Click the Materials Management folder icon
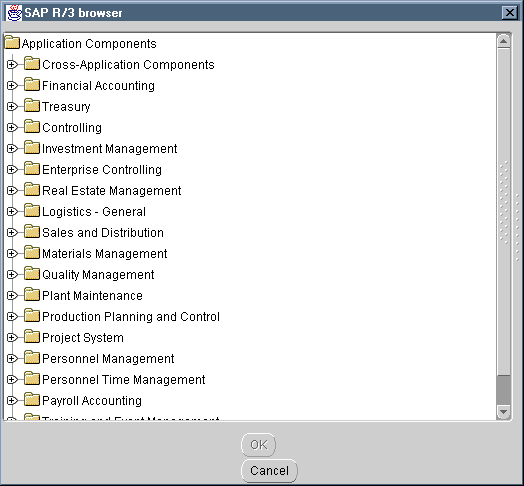Viewport: 524px width, 486px height. pos(32,253)
